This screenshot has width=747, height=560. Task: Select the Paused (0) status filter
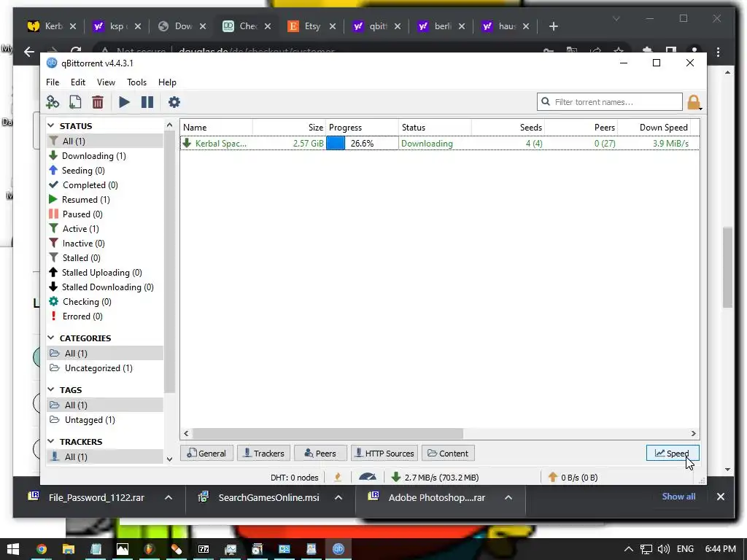[82, 214]
